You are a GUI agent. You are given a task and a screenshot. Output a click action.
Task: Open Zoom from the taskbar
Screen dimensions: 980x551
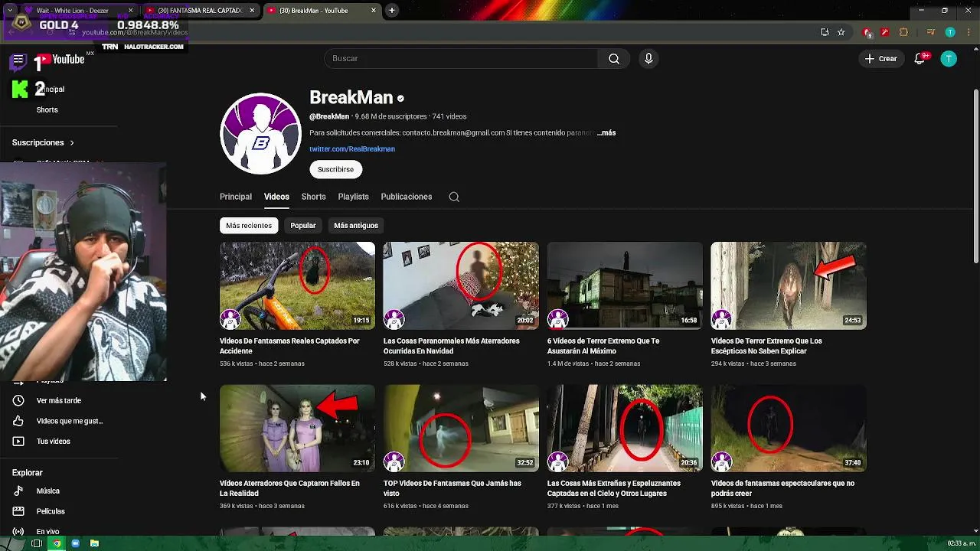pos(75,543)
